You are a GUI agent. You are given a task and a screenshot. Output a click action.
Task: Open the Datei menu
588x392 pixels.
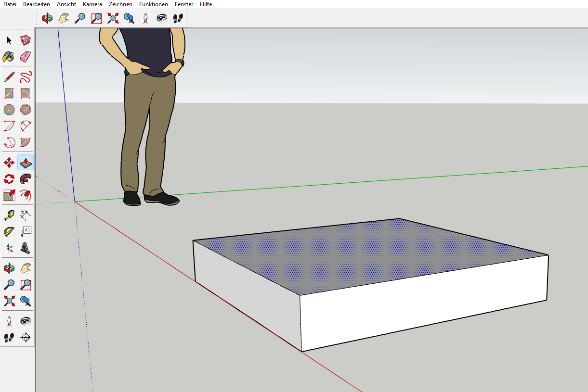10,4
